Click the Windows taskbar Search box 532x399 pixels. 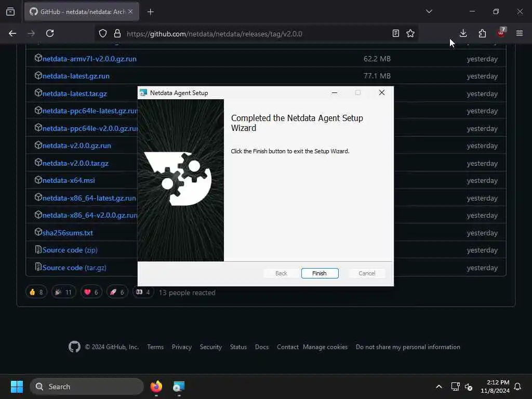click(87, 387)
